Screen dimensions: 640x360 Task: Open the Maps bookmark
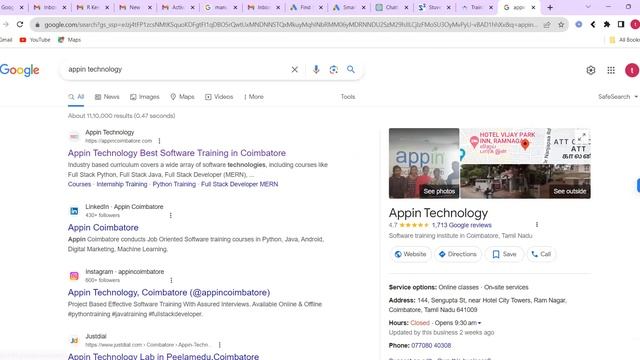(69, 40)
